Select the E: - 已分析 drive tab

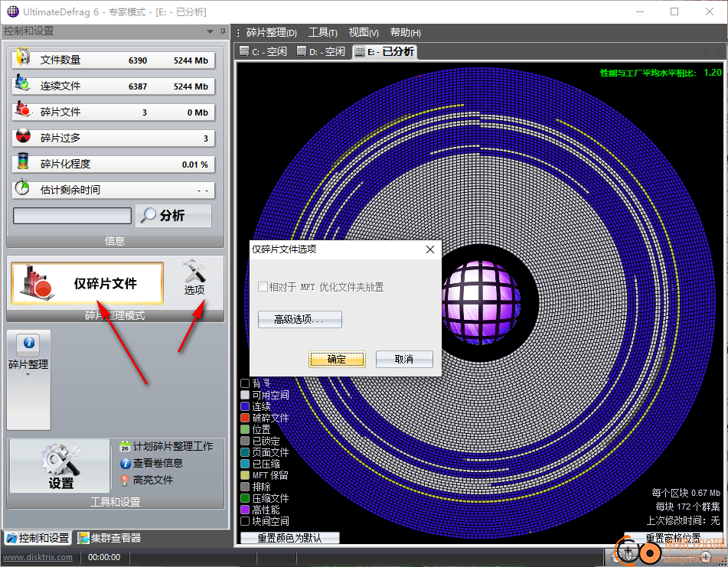pos(385,51)
